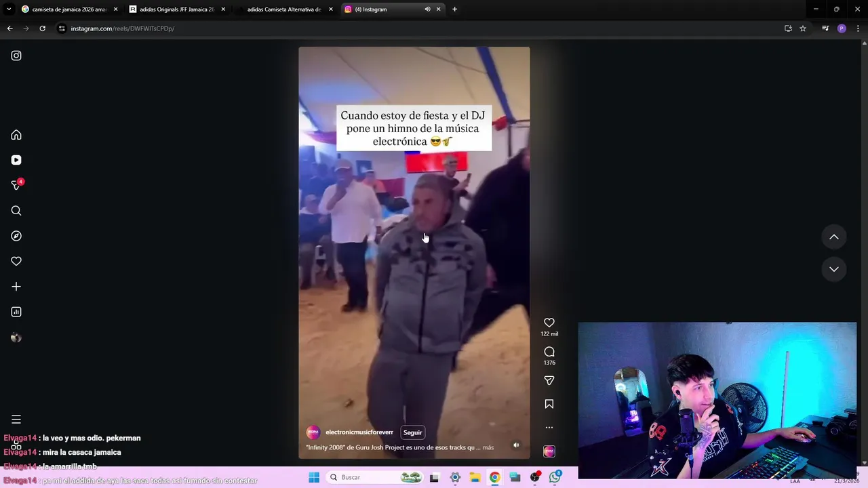Like the reel with heart icon
Image resolution: width=868 pixels, height=488 pixels.
tap(549, 323)
